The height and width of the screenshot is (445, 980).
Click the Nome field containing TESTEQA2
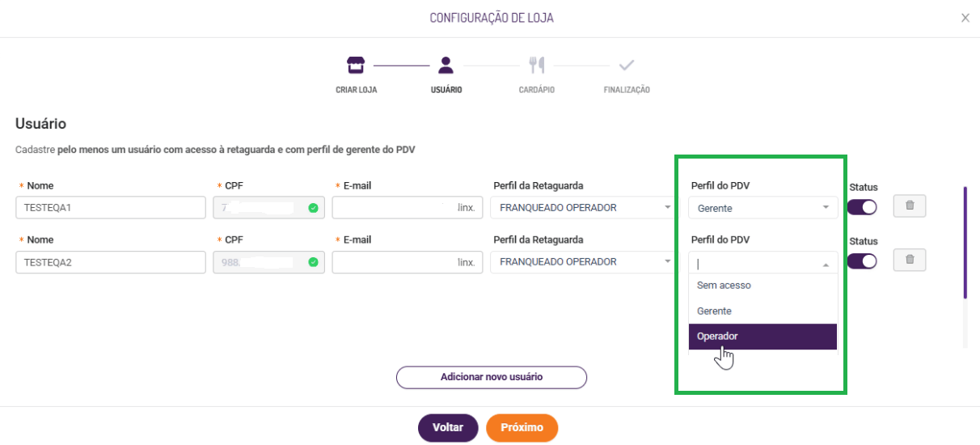point(111,262)
